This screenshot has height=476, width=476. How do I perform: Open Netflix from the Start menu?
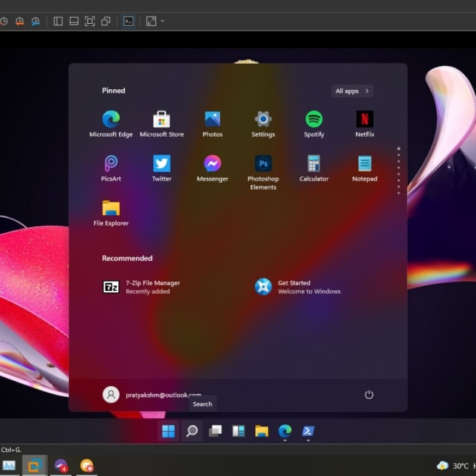[x=365, y=124]
